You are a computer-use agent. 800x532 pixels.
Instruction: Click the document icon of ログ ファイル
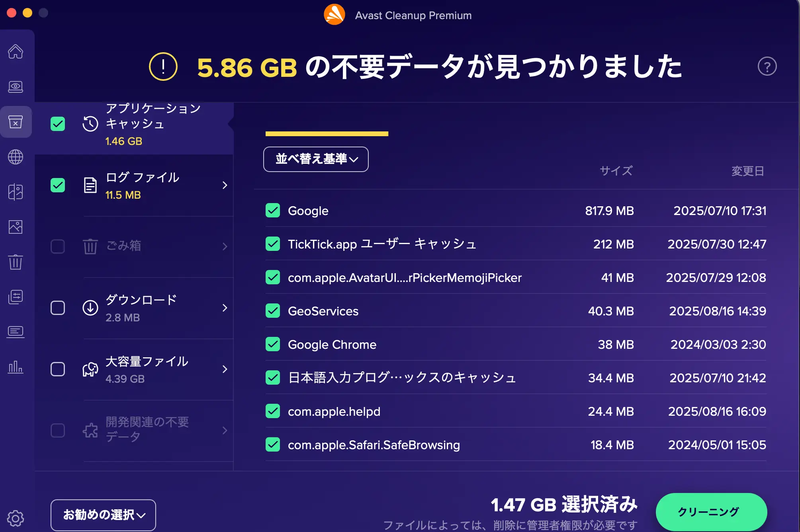pos(90,185)
